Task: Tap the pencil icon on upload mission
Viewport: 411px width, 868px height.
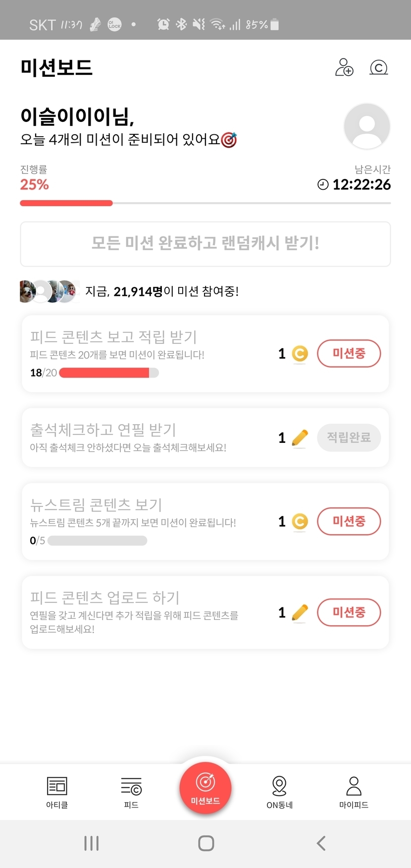Action: 300,613
